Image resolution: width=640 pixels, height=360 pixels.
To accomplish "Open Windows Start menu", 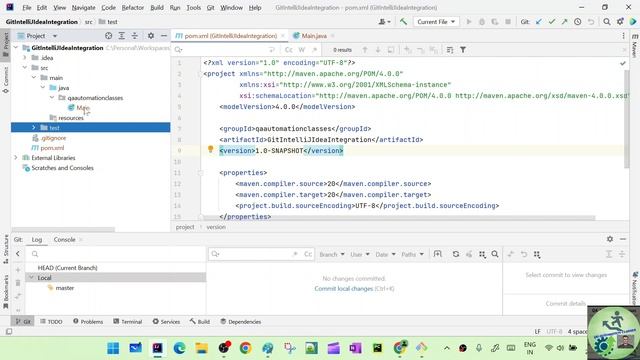I will [x=113, y=348].
